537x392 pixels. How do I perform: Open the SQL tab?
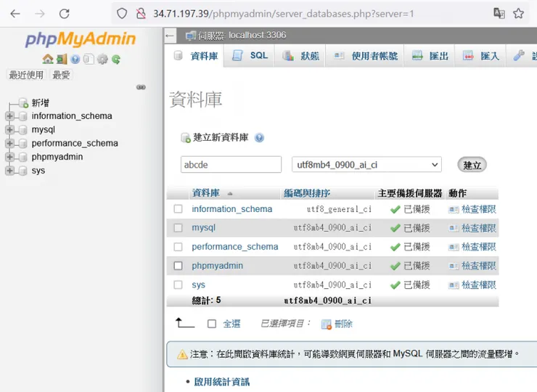pos(250,55)
